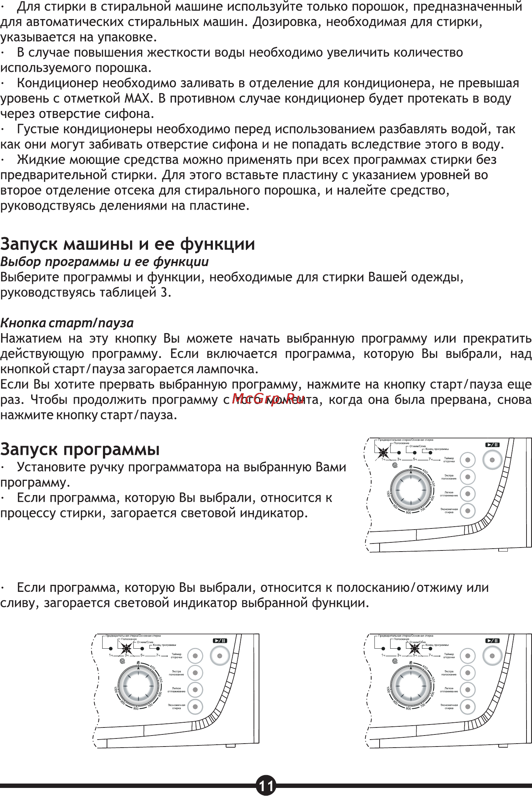Click unlit Отжим/Слив indicator dot in wash-indicator-lit diagram

415,453
